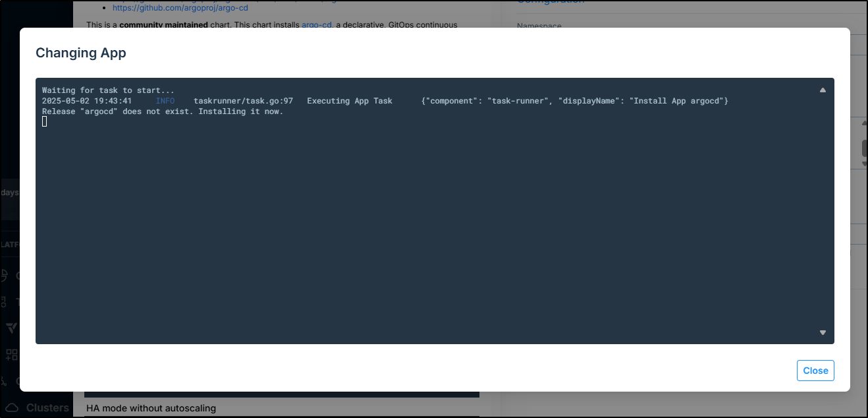Click the "Executing App Task" log text
The height and width of the screenshot is (418, 868).
[350, 101]
